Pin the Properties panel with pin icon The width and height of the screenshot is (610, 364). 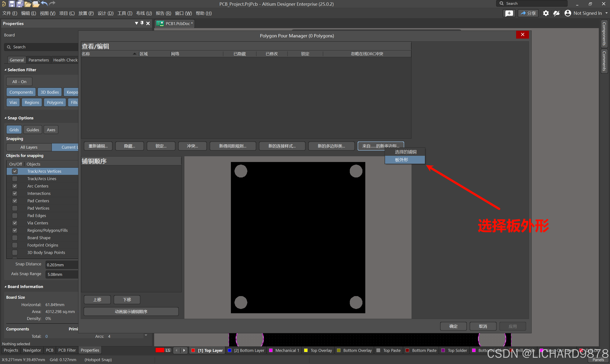(x=142, y=23)
